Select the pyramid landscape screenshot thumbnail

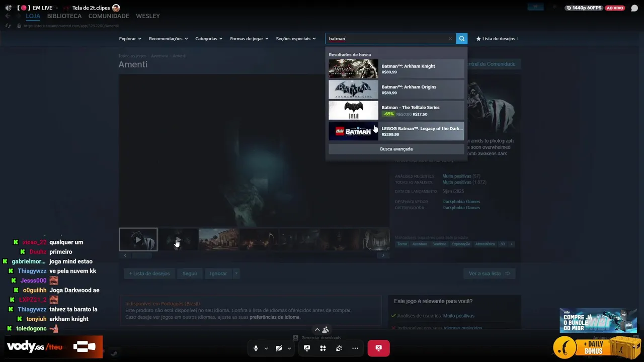click(x=218, y=239)
